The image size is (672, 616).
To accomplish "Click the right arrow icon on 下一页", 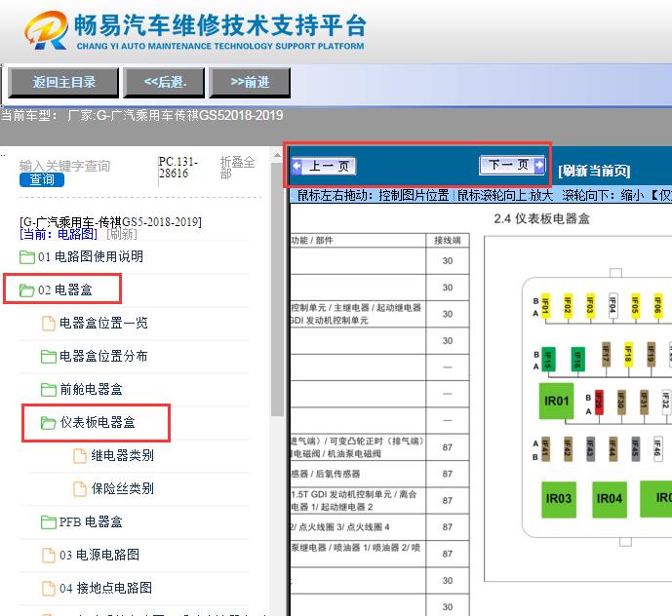I will [539, 165].
